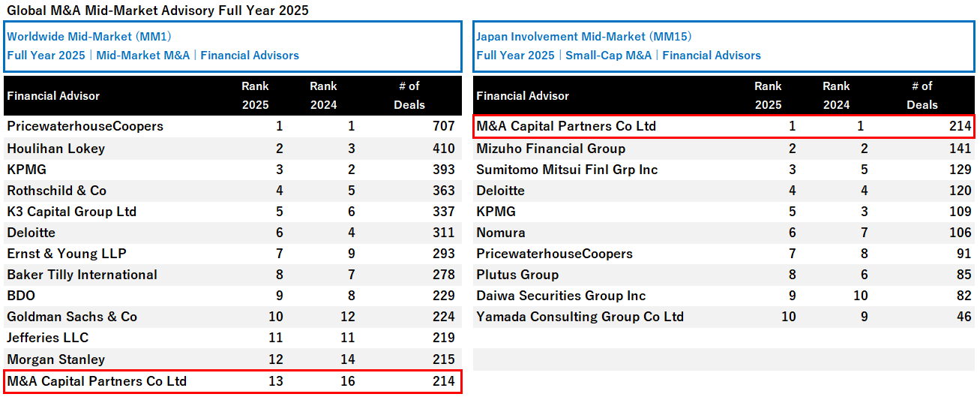Image resolution: width=980 pixels, height=397 pixels.
Task: Select Rothschild & Co in the worldwide table
Action: [57, 191]
